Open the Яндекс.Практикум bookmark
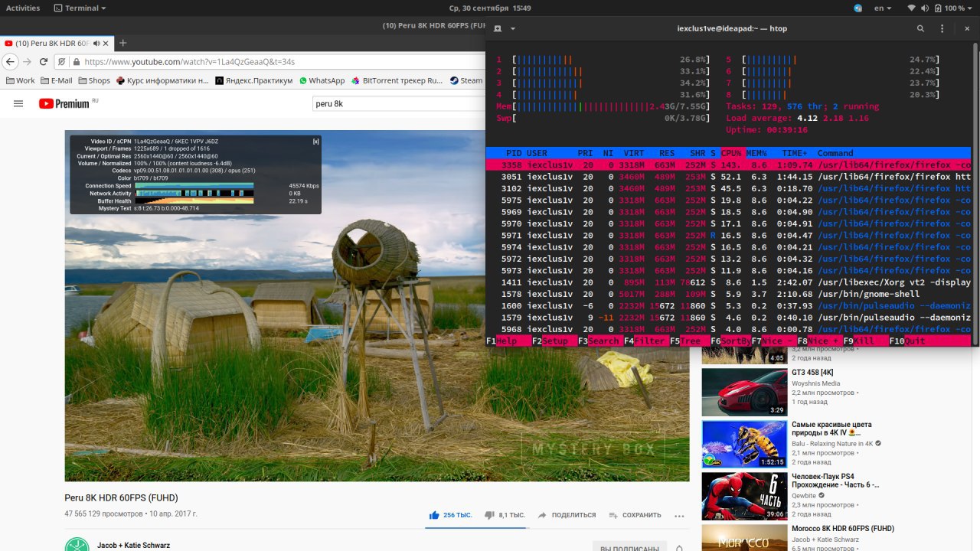Screen dimensions: 980x551 [253, 80]
